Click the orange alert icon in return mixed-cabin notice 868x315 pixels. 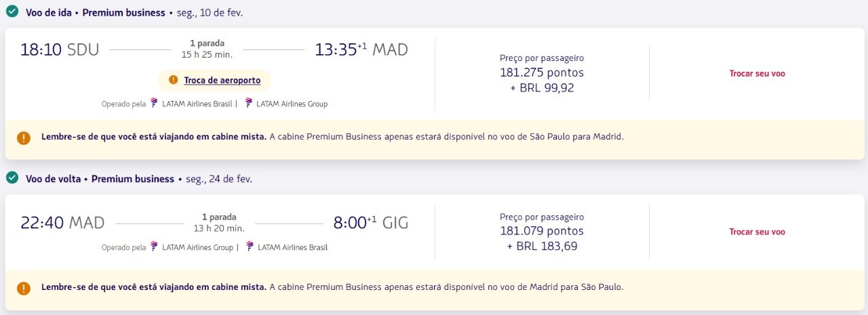coord(24,288)
